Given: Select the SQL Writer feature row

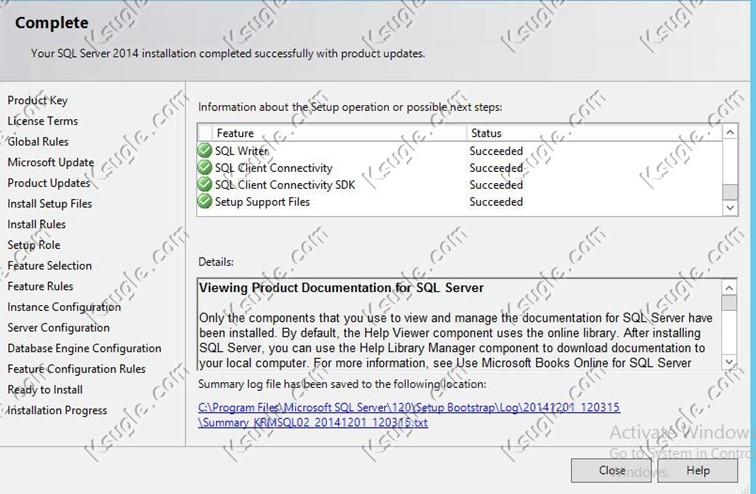Looking at the screenshot, I should click(459, 150).
